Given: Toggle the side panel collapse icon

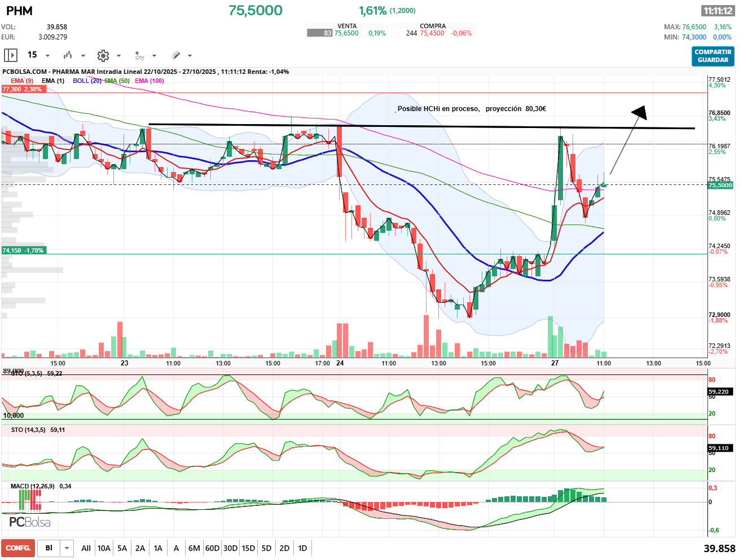Looking at the screenshot, I should click(x=10, y=55).
